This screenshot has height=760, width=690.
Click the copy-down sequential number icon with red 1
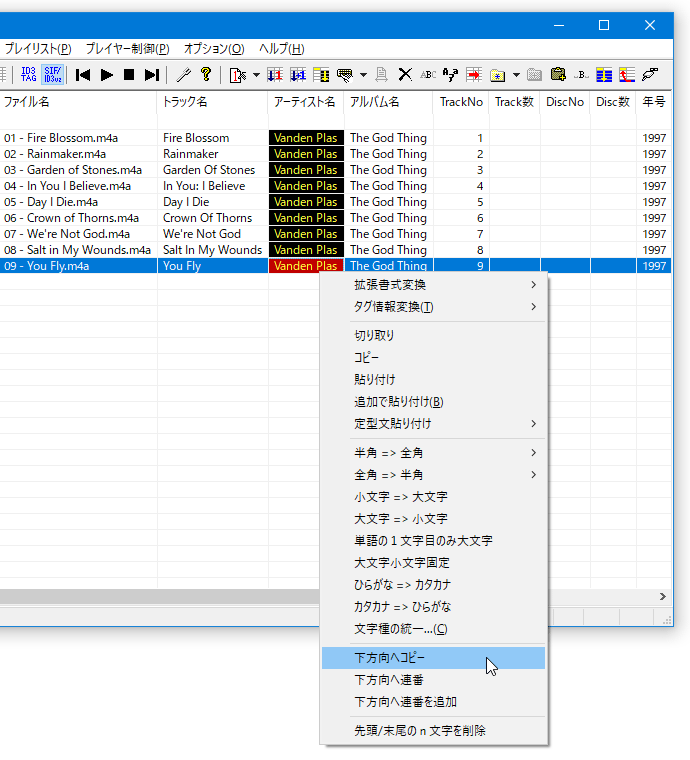click(x=275, y=75)
